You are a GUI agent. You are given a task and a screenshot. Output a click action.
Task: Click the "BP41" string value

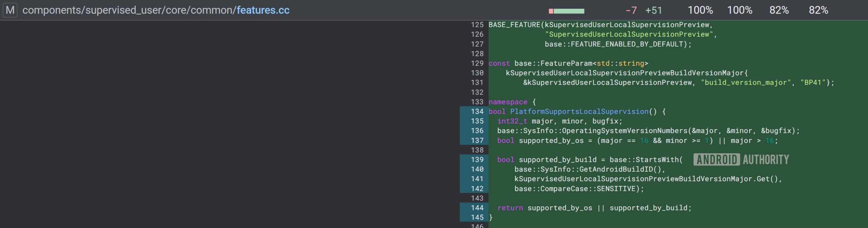click(813, 83)
